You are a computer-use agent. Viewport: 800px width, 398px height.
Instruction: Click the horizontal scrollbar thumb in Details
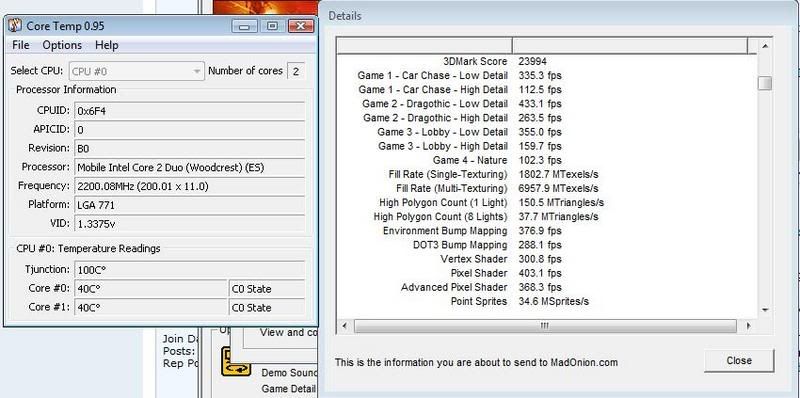pyautogui.click(x=545, y=326)
